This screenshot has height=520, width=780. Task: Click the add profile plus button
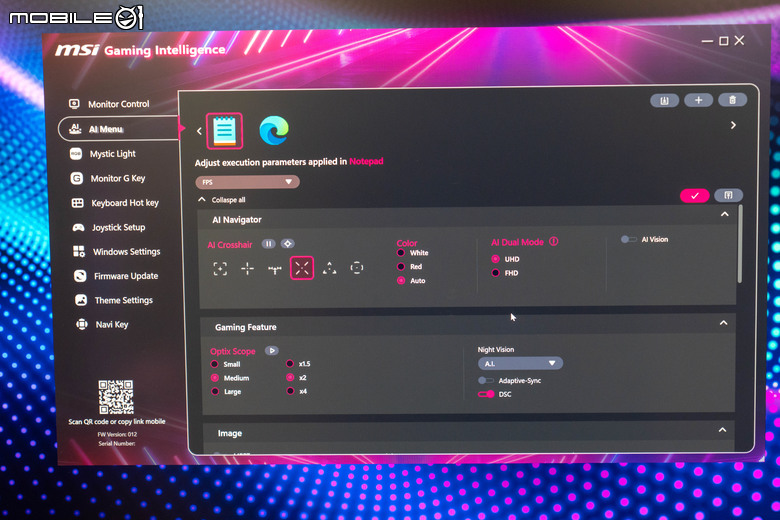point(698,101)
